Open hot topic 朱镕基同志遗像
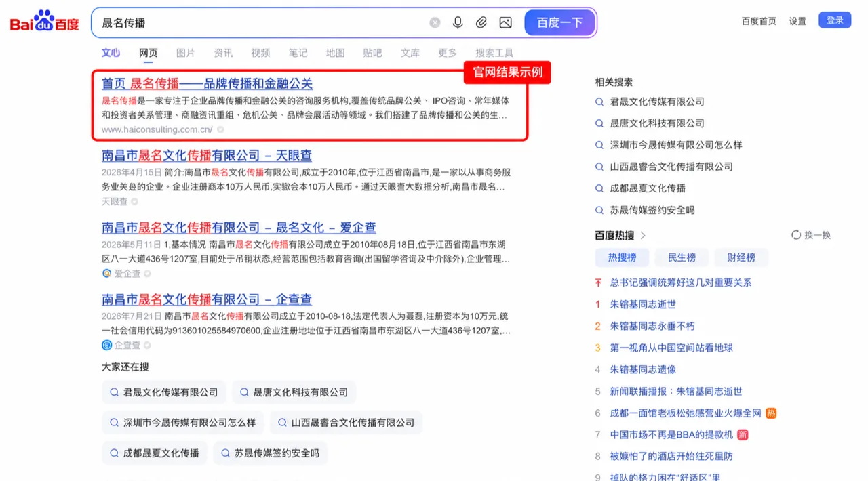Image resolution: width=868 pixels, height=481 pixels. pos(643,369)
